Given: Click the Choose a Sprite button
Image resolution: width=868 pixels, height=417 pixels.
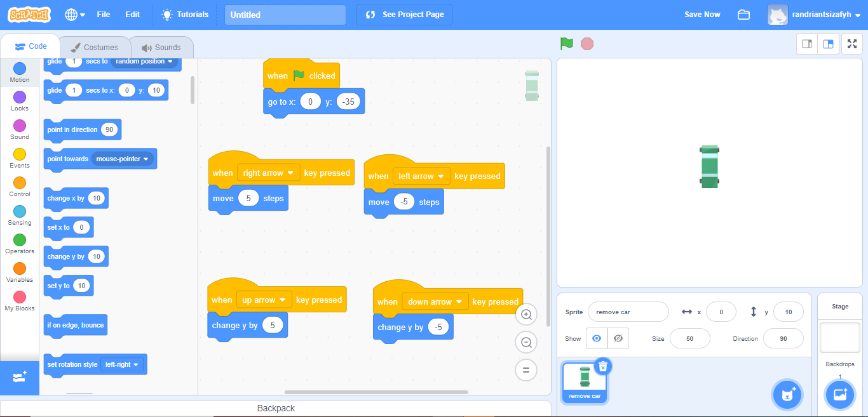Looking at the screenshot, I should [x=787, y=394].
